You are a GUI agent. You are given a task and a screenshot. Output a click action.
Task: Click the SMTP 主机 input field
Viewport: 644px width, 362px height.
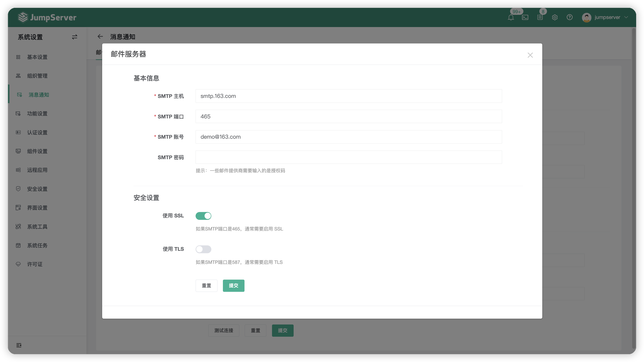348,96
